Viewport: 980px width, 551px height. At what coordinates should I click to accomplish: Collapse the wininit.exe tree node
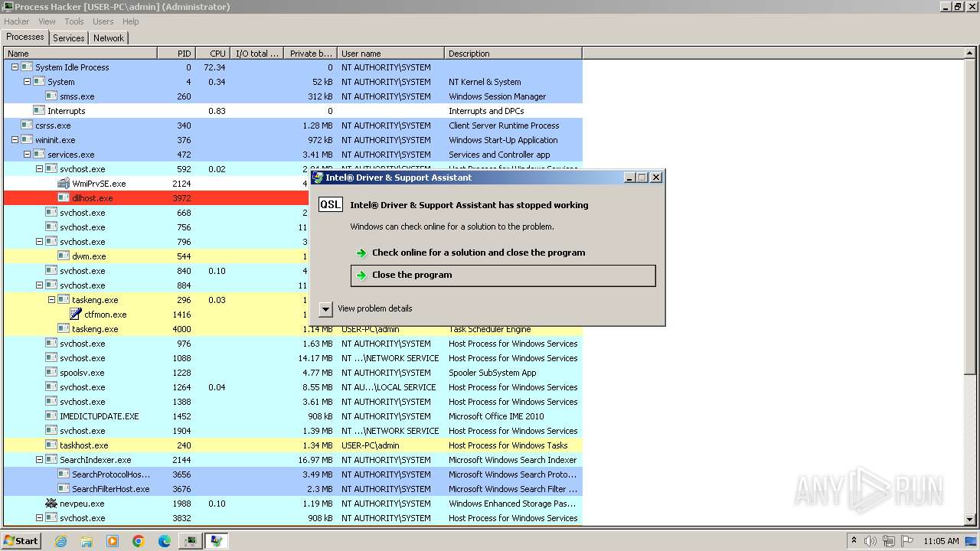coord(15,140)
